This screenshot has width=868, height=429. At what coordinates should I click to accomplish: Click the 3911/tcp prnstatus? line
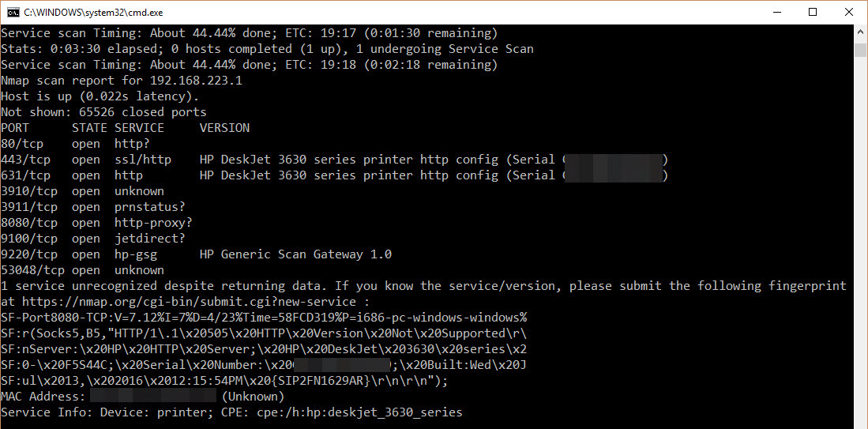(96, 207)
